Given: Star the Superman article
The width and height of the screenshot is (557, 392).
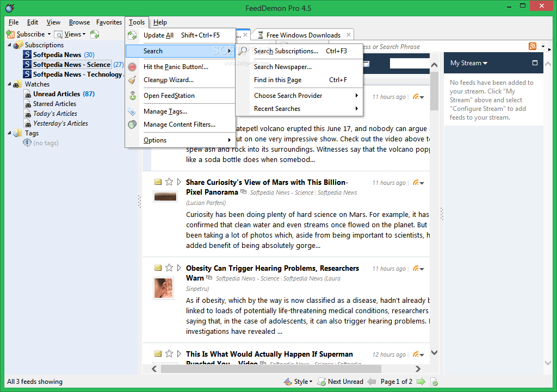Looking at the screenshot, I should coord(169,353).
